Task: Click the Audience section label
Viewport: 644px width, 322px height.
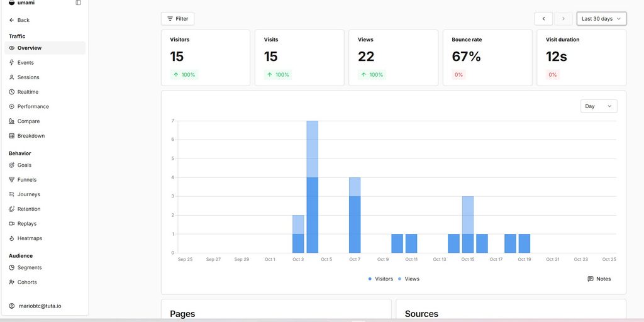Action: tap(21, 256)
